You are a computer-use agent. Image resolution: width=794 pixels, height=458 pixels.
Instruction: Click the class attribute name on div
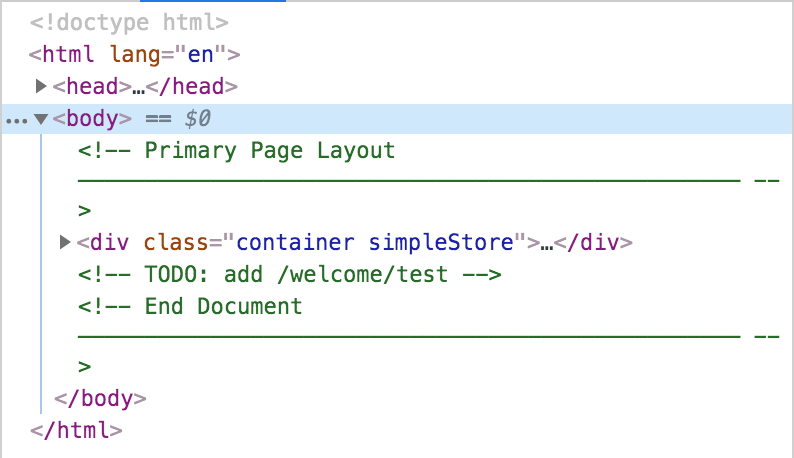coord(176,242)
